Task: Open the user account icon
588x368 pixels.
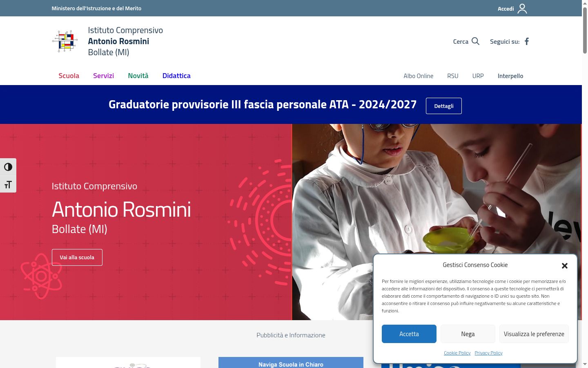Action: [x=522, y=9]
